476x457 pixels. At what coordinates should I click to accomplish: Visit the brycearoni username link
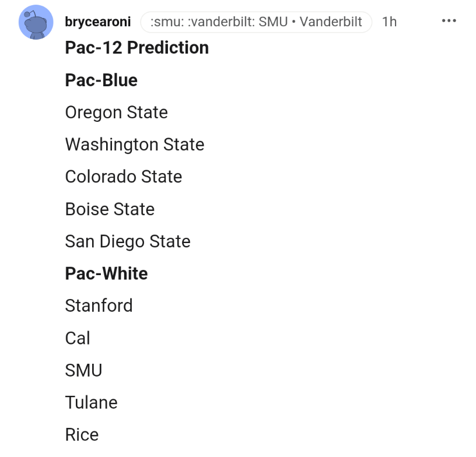click(x=98, y=22)
